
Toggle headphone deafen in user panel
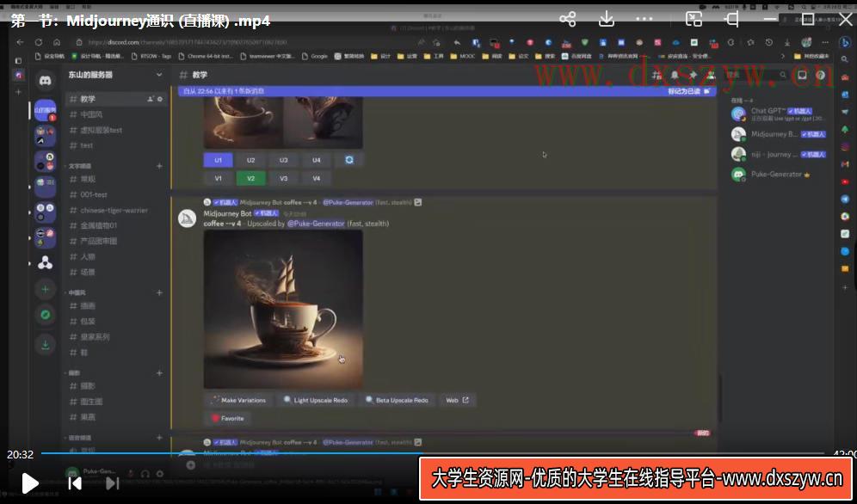click(x=145, y=474)
